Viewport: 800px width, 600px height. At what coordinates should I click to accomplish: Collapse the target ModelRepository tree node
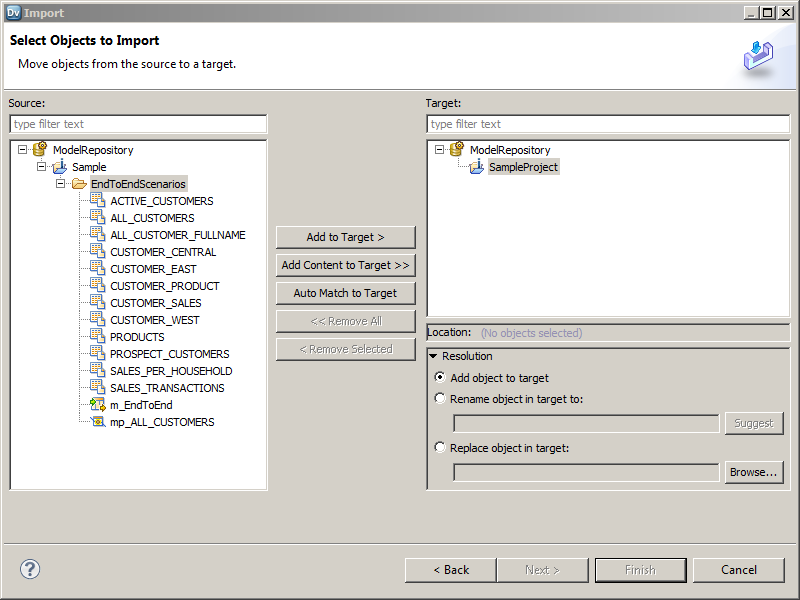pos(440,150)
